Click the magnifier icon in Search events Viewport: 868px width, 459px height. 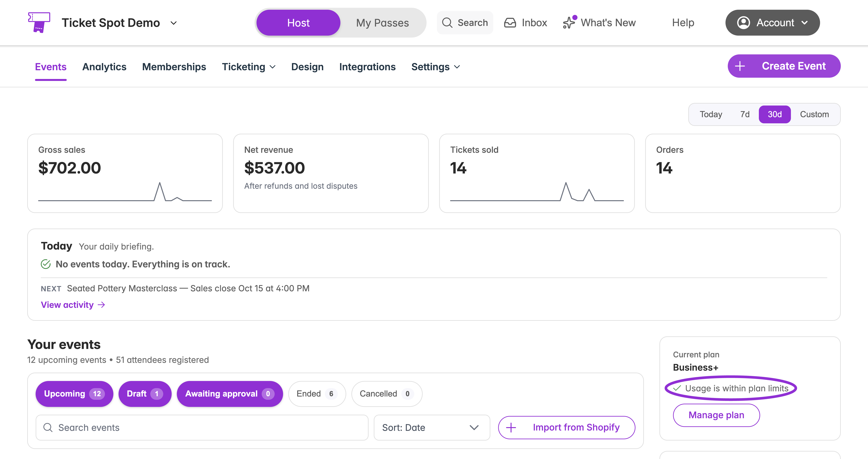pyautogui.click(x=48, y=427)
